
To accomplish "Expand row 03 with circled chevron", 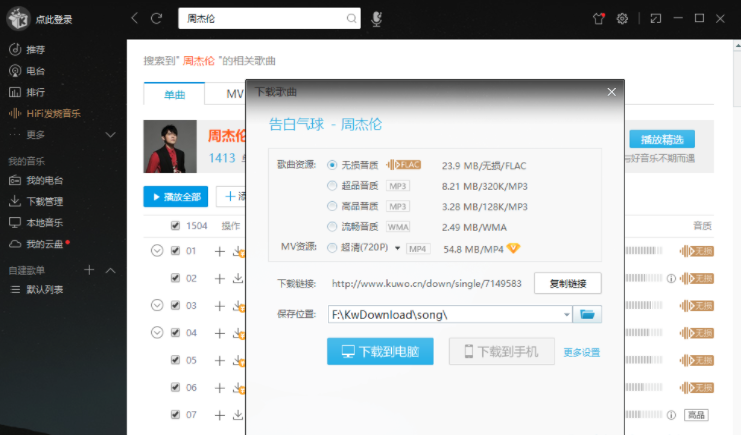I will (157, 305).
